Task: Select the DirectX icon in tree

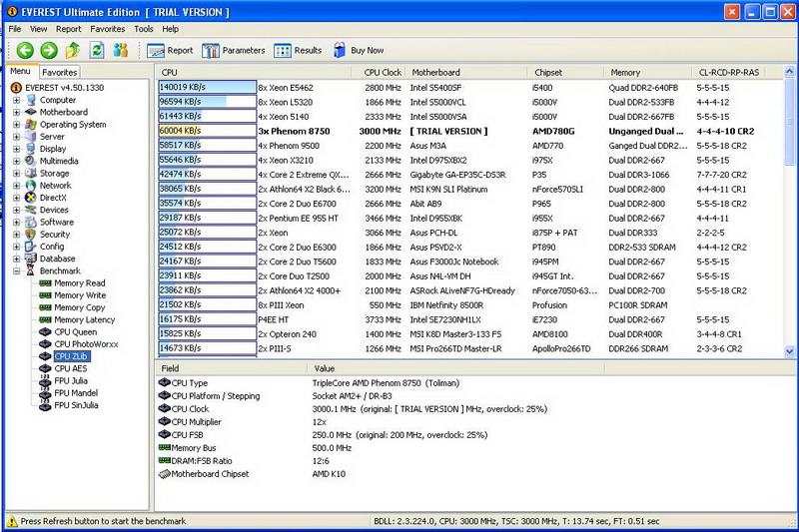Action: pos(31,198)
